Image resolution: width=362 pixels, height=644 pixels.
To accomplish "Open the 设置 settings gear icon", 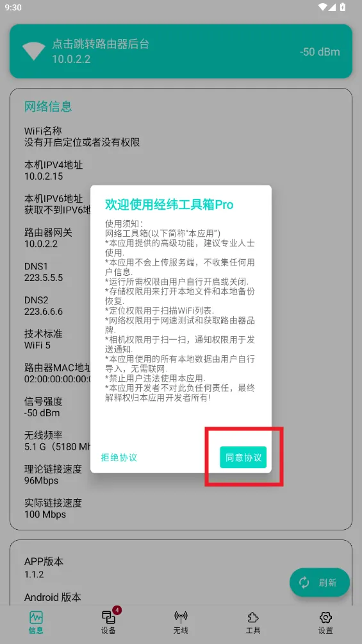I will [x=325, y=617].
